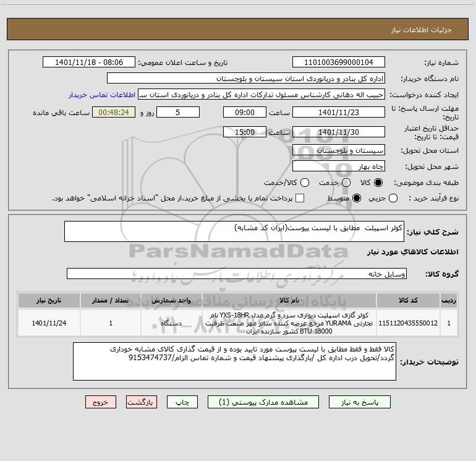Screen dimensions: 476x461
Task: Click the days remaining field showing 5
Action: click(x=178, y=112)
